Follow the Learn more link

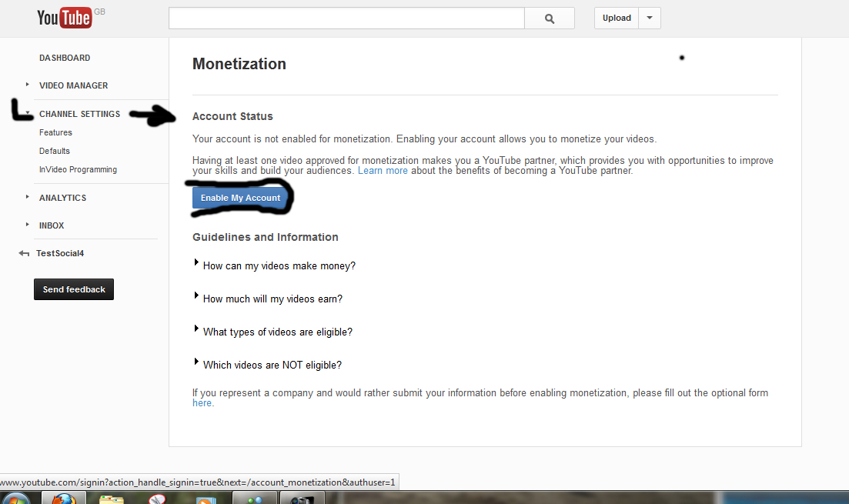click(x=383, y=171)
